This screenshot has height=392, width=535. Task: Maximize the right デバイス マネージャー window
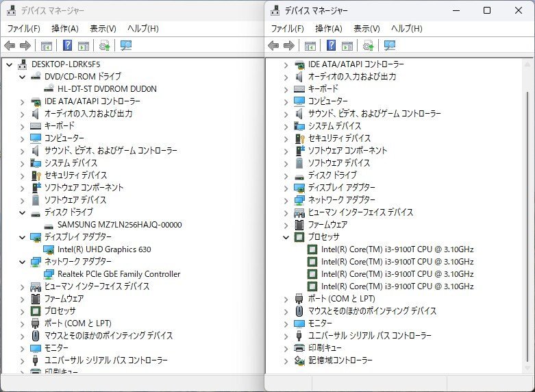coord(487,10)
